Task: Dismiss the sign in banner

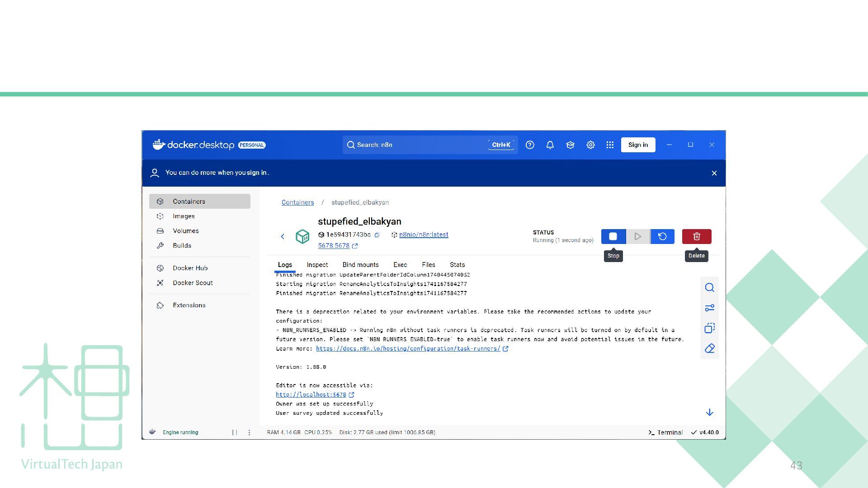Action: tap(714, 173)
